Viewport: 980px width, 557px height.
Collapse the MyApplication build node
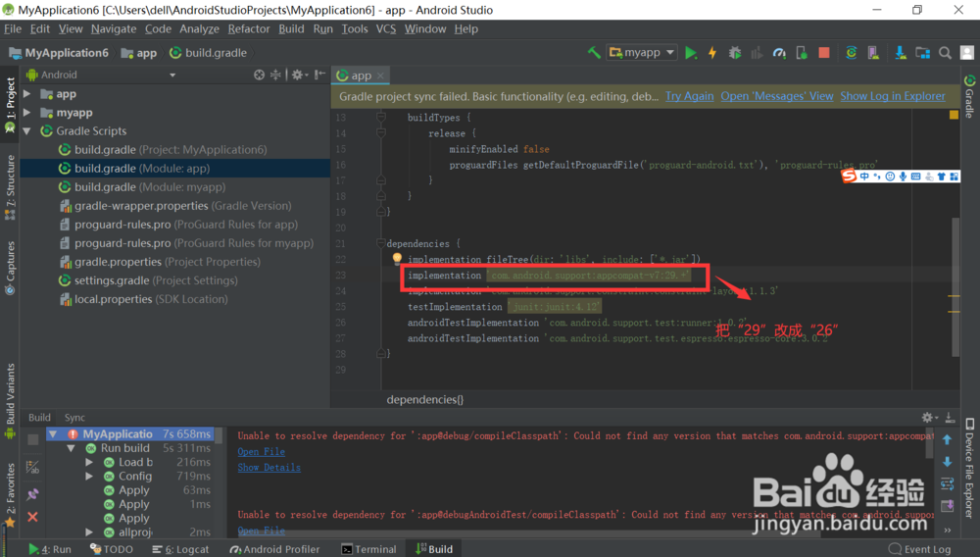(x=53, y=433)
